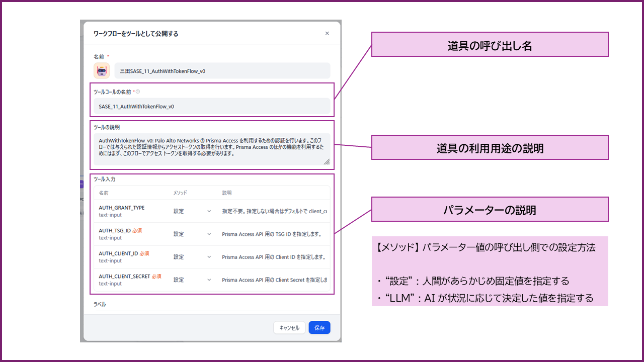The width and height of the screenshot is (644, 362).
Task: Open the メソッド dropdown for AUTH_GRANT_TYPE
Action: coord(192,212)
